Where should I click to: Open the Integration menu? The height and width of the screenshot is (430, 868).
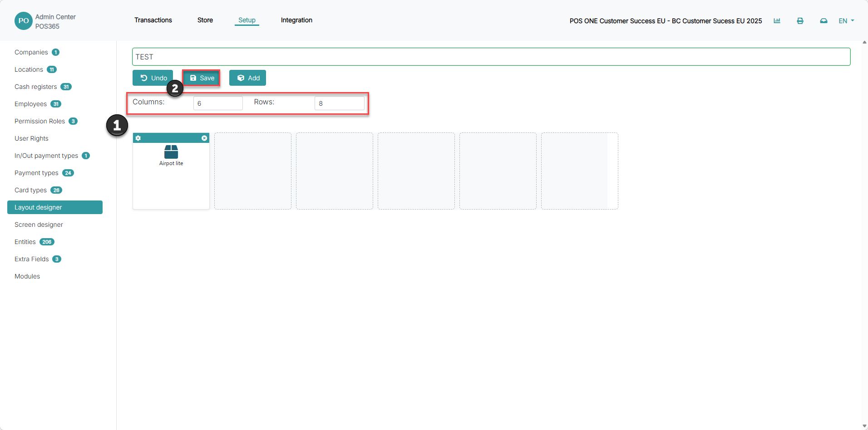click(296, 20)
